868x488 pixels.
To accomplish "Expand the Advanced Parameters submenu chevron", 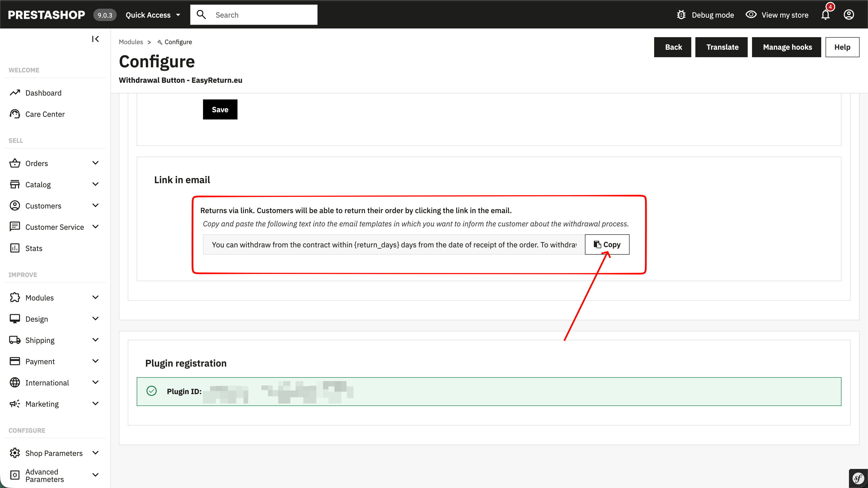I will coord(95,475).
